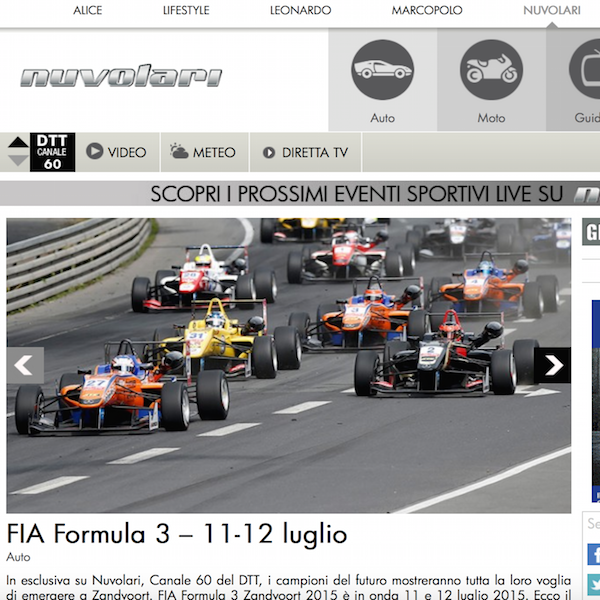The width and height of the screenshot is (600, 600).
Task: Click the Nuvolari logo
Action: coord(121,77)
